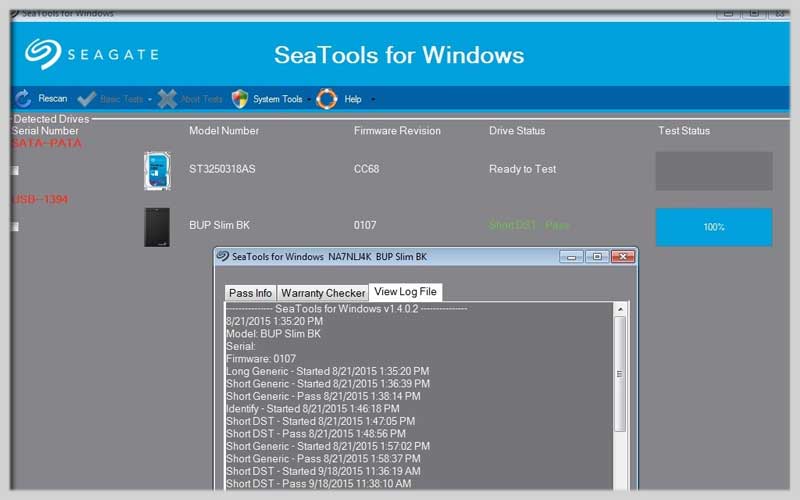Click log line Firmware: 0107
Image resolution: width=800 pixels, height=500 pixels.
point(261,359)
